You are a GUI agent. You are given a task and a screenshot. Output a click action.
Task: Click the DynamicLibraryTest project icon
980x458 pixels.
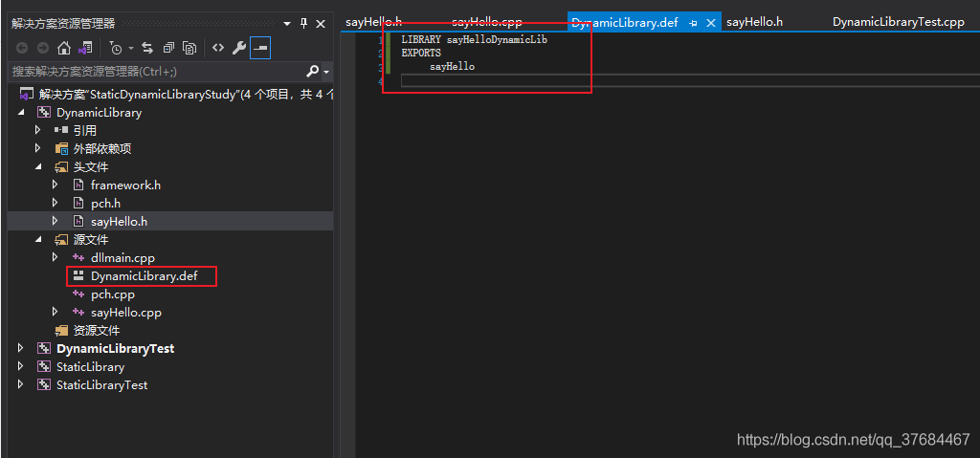(x=44, y=348)
